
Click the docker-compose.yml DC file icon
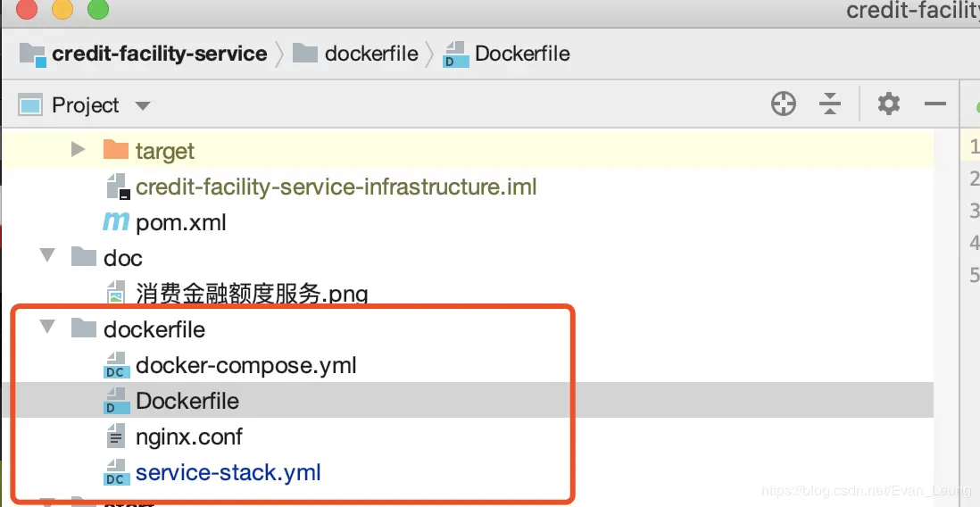tap(116, 365)
